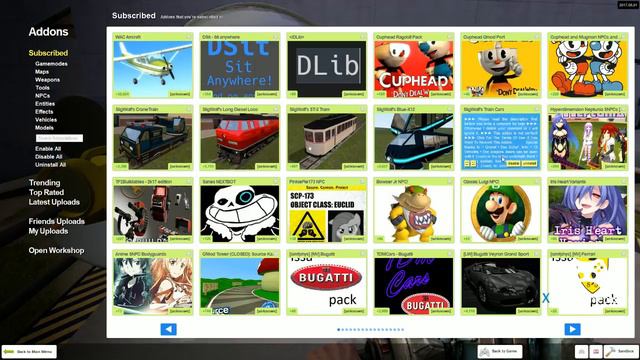Viewport: 640px width, 360px height.
Task: Filter subscribed addons by Entities
Action: [x=45, y=104]
